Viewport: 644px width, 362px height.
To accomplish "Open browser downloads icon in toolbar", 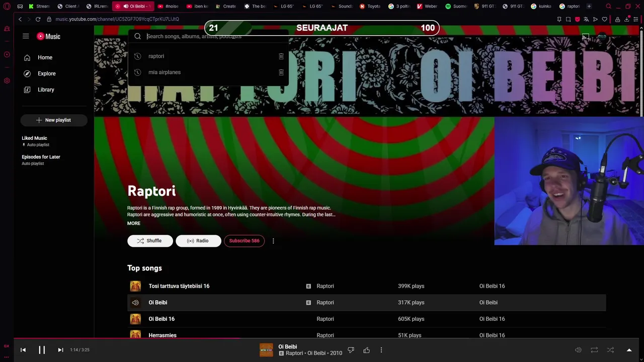I will coord(627,19).
